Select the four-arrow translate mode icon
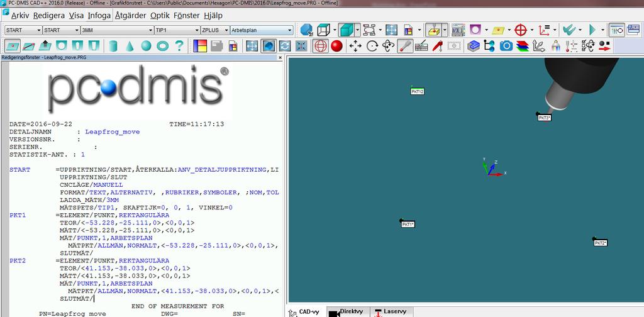This screenshot has height=317, width=644. 355,45
